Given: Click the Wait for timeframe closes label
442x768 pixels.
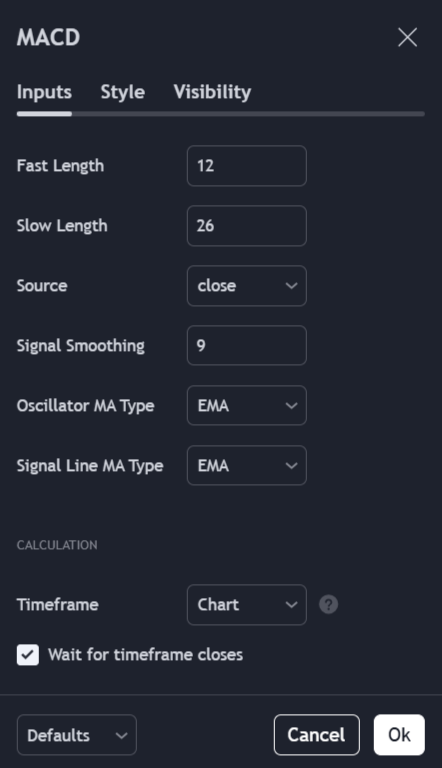Looking at the screenshot, I should (146, 654).
